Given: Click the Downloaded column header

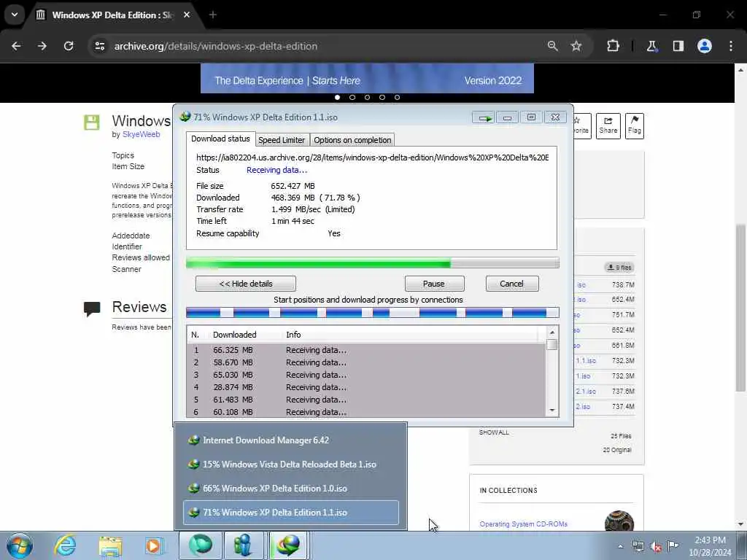Looking at the screenshot, I should point(234,335).
